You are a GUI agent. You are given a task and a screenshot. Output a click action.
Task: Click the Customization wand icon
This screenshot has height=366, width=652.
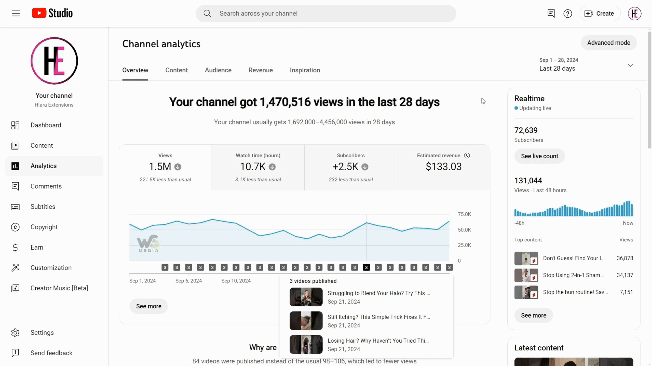click(15, 268)
